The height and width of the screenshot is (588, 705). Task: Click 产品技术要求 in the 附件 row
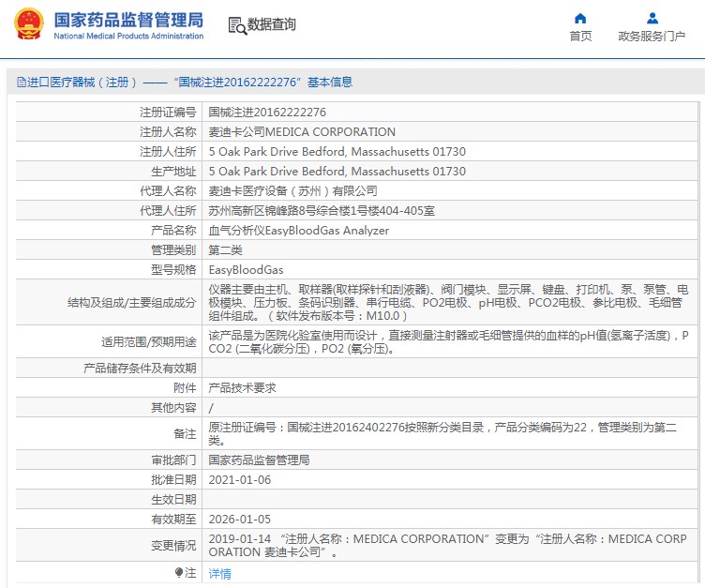[x=242, y=388]
